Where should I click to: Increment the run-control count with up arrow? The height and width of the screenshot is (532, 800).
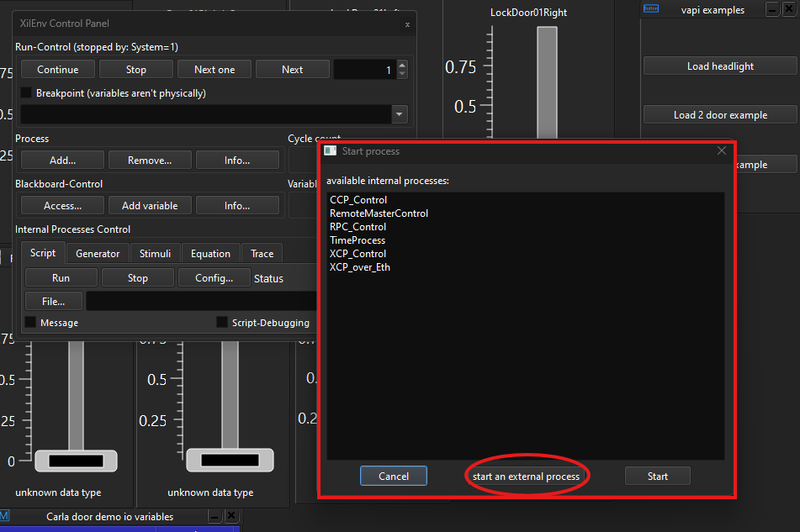pos(400,65)
